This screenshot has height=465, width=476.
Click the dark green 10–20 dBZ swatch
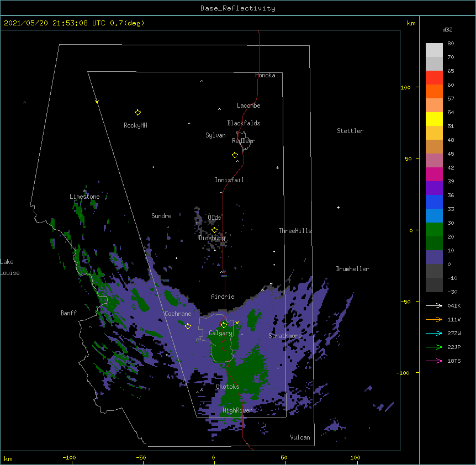click(x=434, y=244)
